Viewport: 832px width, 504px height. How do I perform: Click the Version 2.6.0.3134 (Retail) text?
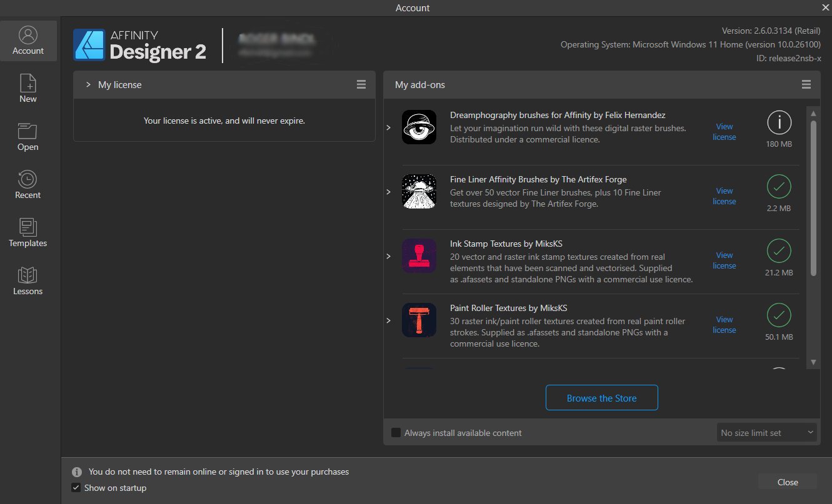coord(771,31)
